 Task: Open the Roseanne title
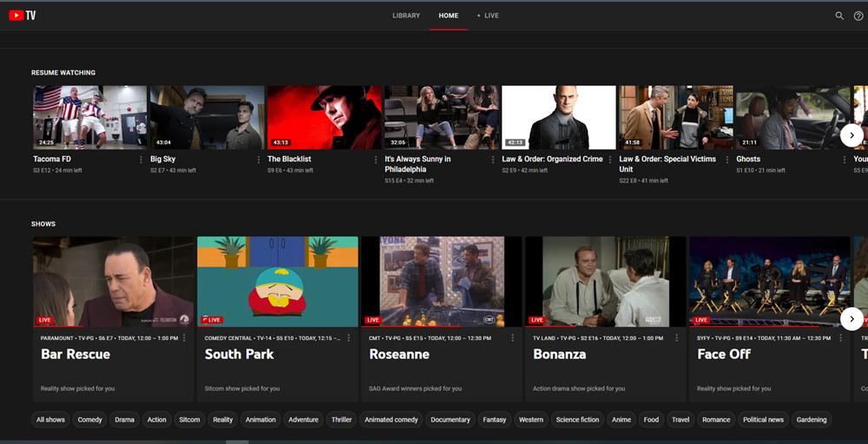399,355
